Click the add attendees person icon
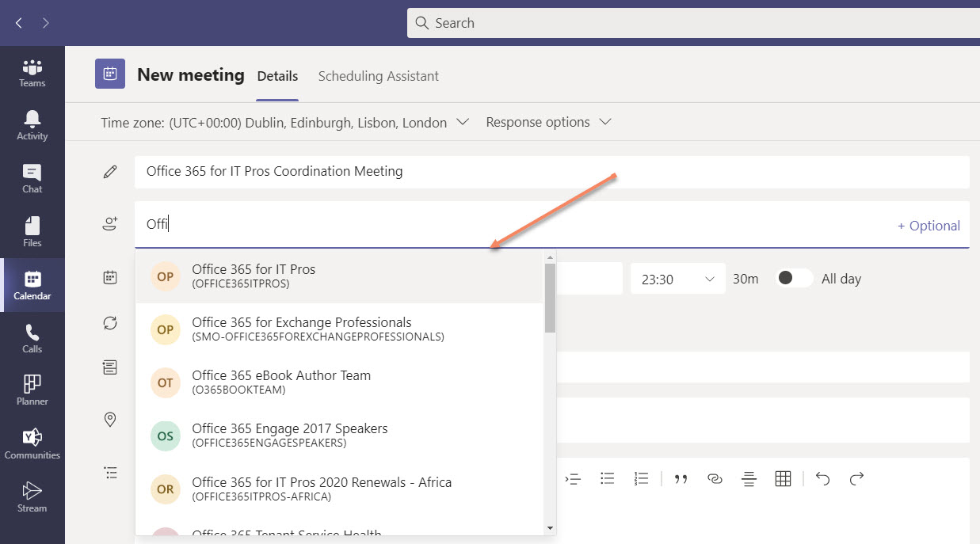980x544 pixels. pyautogui.click(x=110, y=225)
